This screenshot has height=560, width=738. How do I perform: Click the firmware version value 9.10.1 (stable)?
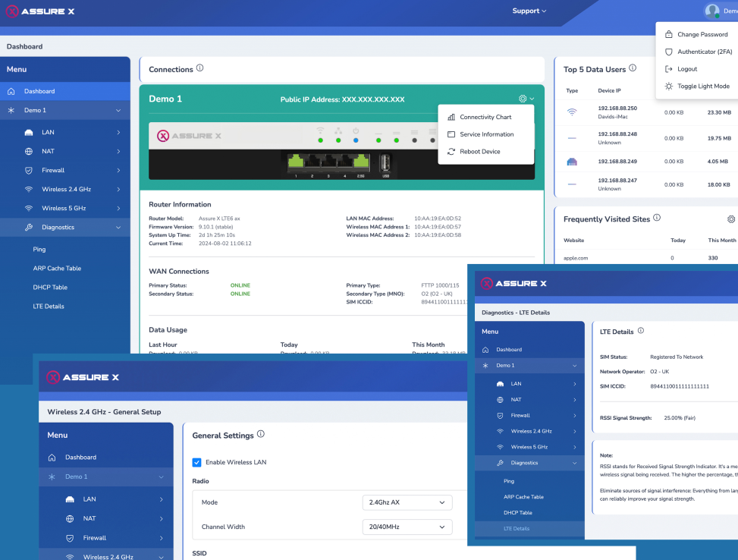(x=216, y=227)
